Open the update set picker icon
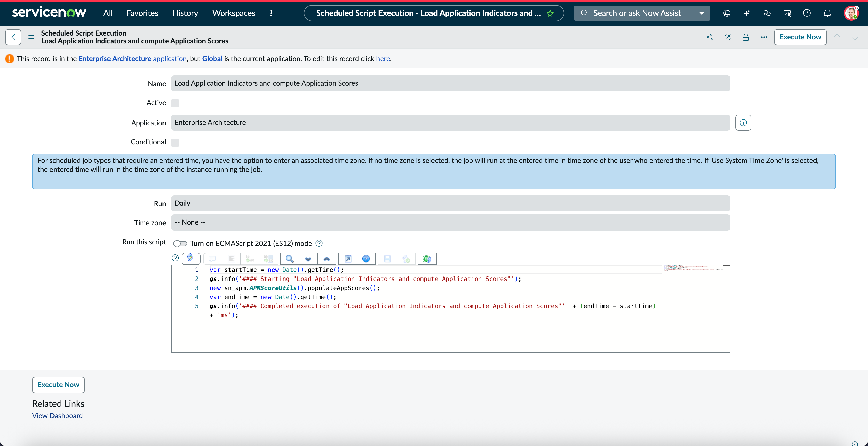 coord(787,13)
